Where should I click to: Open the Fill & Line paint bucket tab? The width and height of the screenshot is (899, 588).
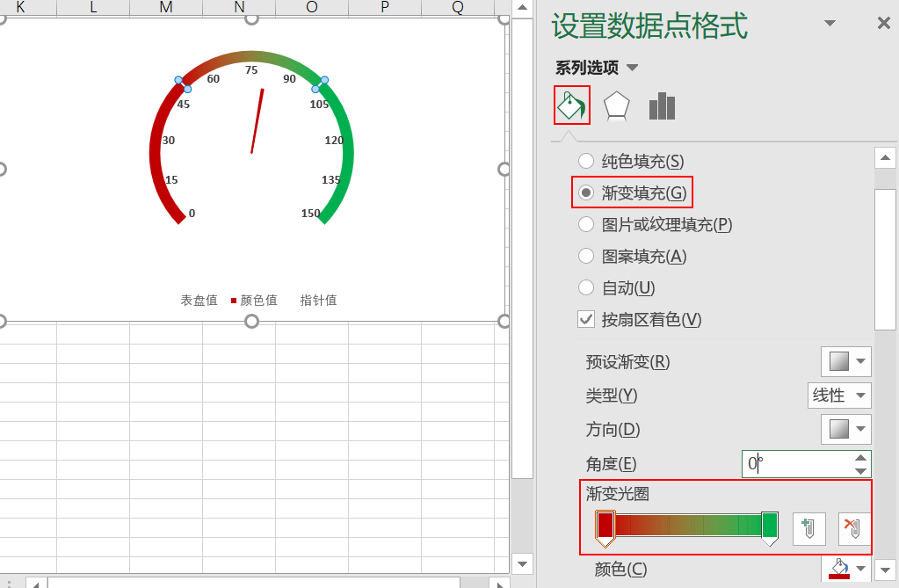(571, 105)
